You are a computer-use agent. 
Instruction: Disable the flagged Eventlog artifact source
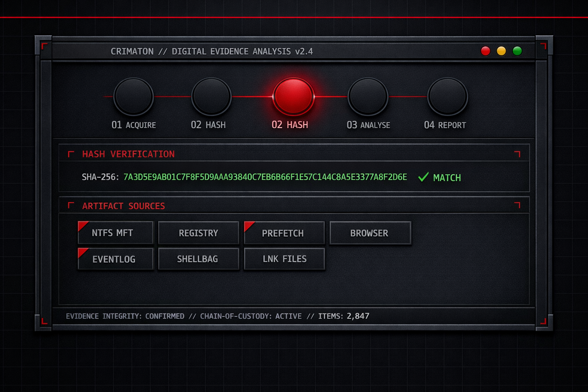(x=116, y=259)
